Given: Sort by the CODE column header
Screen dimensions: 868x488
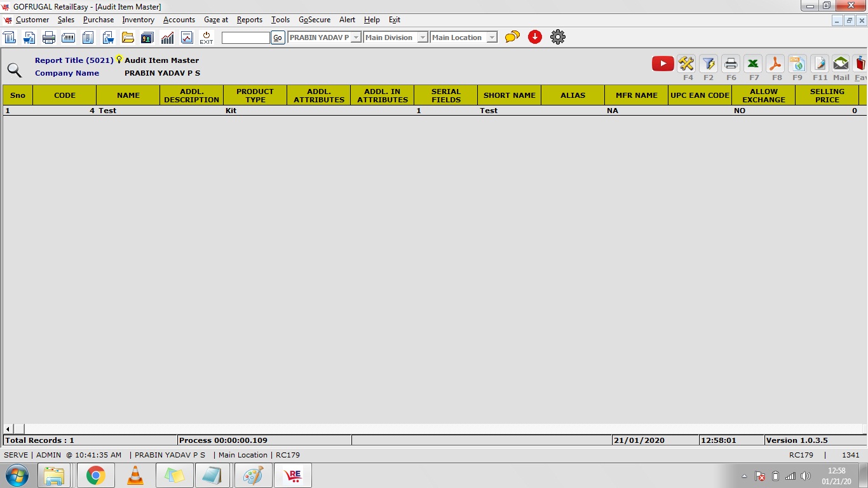Looking at the screenshot, I should tap(65, 95).
